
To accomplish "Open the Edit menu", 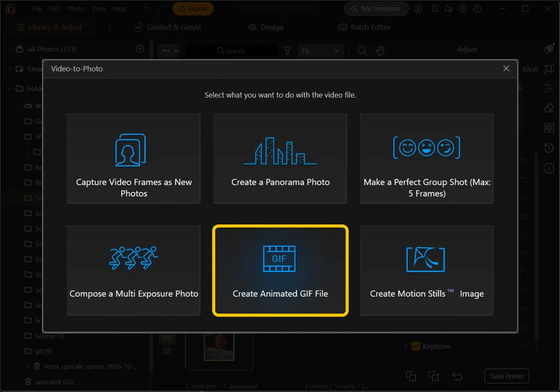I will point(54,8).
